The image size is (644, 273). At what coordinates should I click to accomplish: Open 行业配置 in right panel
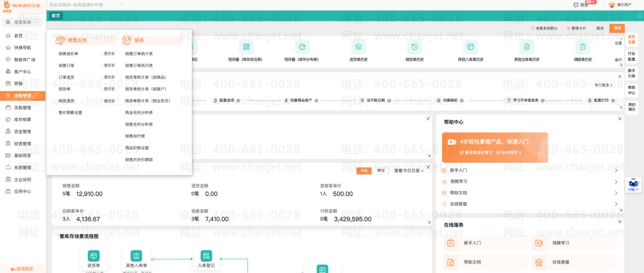click(631, 56)
